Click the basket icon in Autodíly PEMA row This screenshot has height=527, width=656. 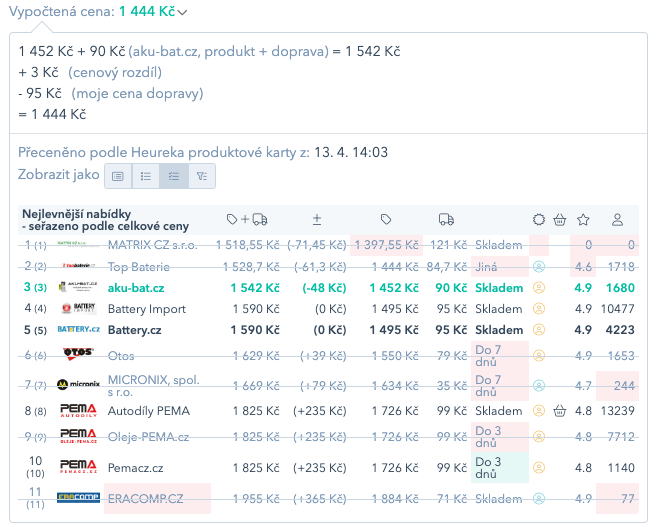pyautogui.click(x=559, y=411)
